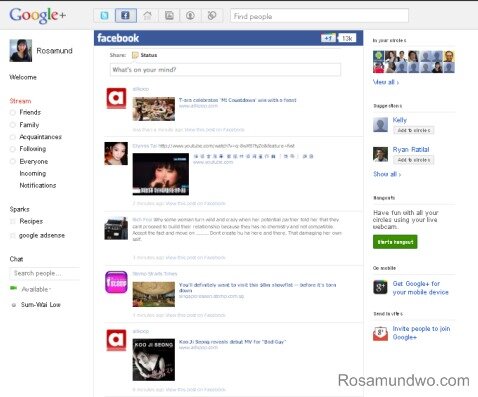Screen dimensions: 478x397
Task: Open the Profile toolbar icon
Action: pyautogui.click(x=190, y=16)
